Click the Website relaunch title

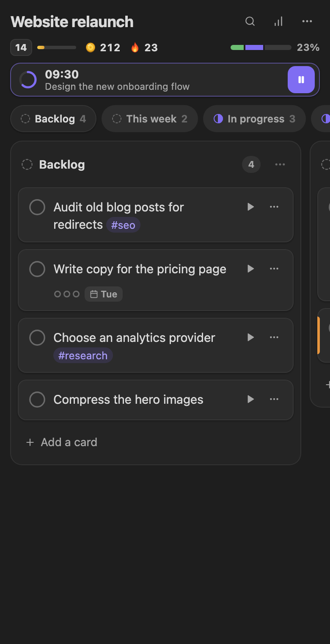pos(72,22)
